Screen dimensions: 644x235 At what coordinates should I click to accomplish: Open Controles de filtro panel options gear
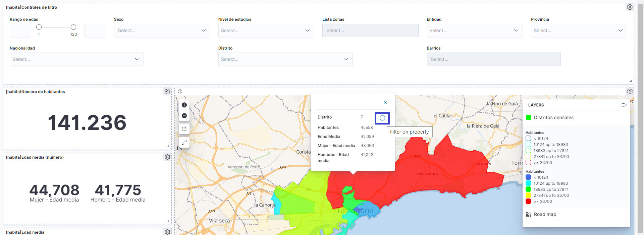pyautogui.click(x=630, y=7)
